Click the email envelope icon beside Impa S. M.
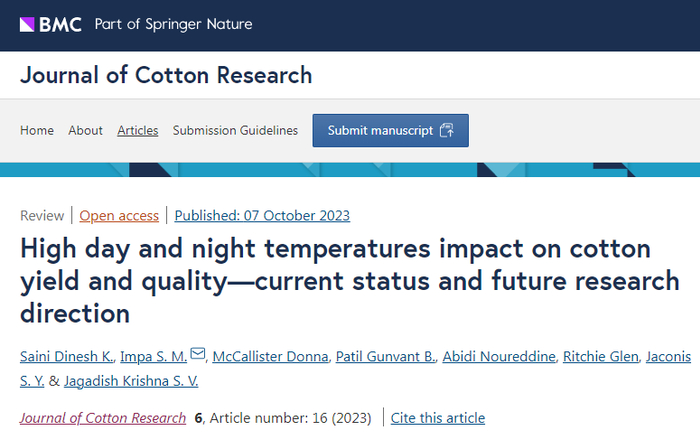Image resolution: width=700 pixels, height=440 pixels. tap(197, 354)
